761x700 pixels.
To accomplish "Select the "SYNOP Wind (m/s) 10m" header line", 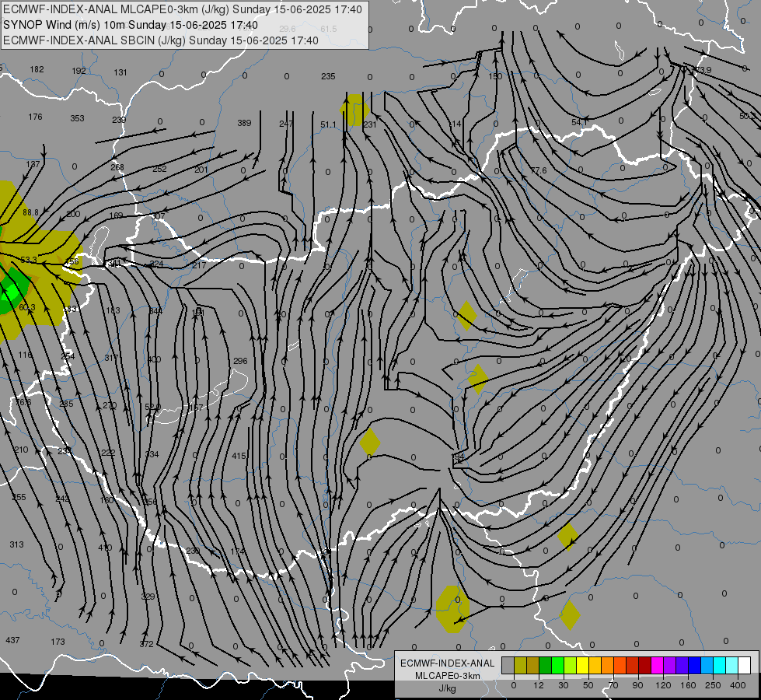I will click(x=131, y=25).
